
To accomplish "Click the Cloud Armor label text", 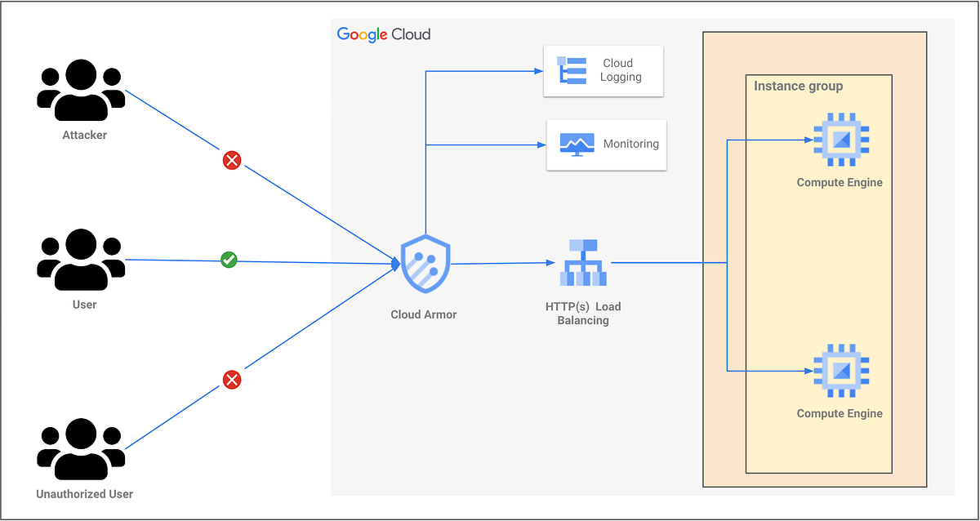I will [x=423, y=314].
